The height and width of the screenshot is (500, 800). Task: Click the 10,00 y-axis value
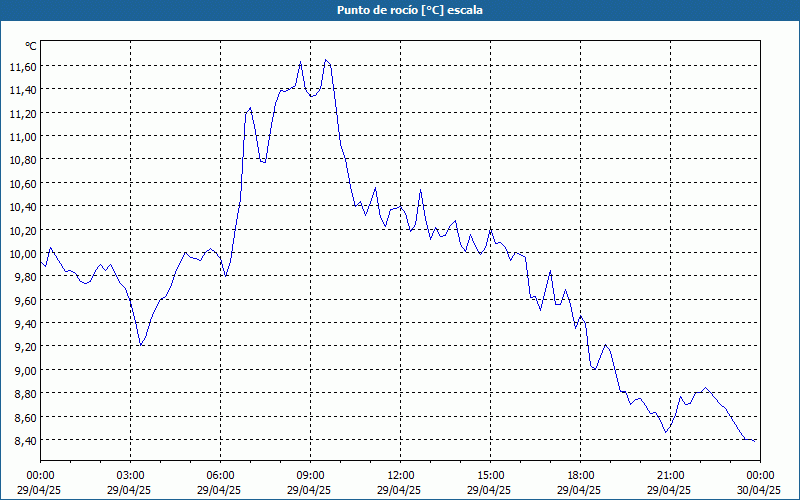coord(23,254)
